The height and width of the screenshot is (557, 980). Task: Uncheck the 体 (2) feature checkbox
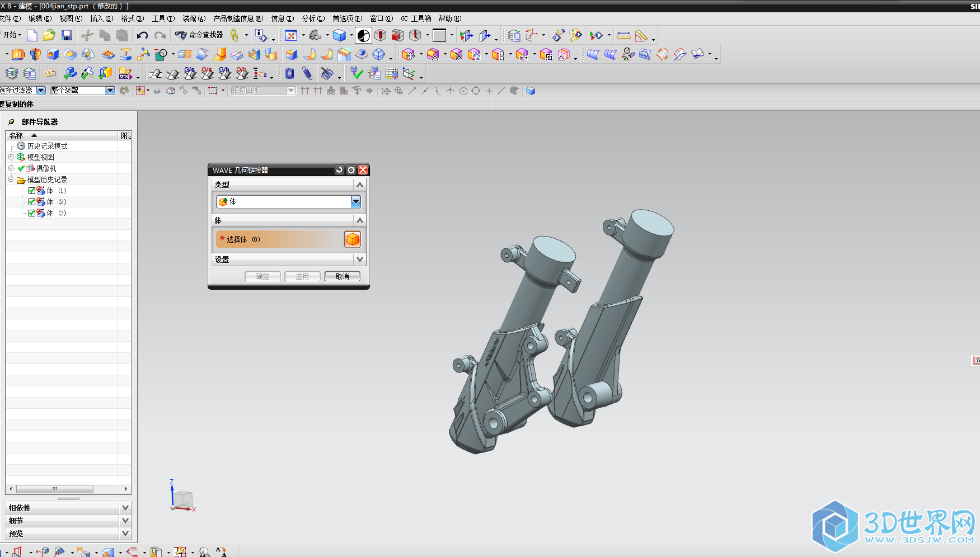point(32,202)
